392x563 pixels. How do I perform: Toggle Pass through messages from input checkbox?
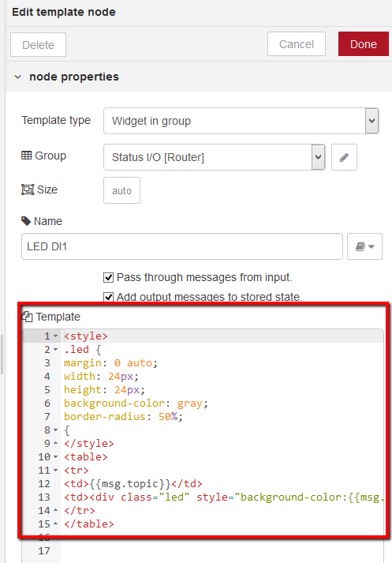click(x=108, y=277)
